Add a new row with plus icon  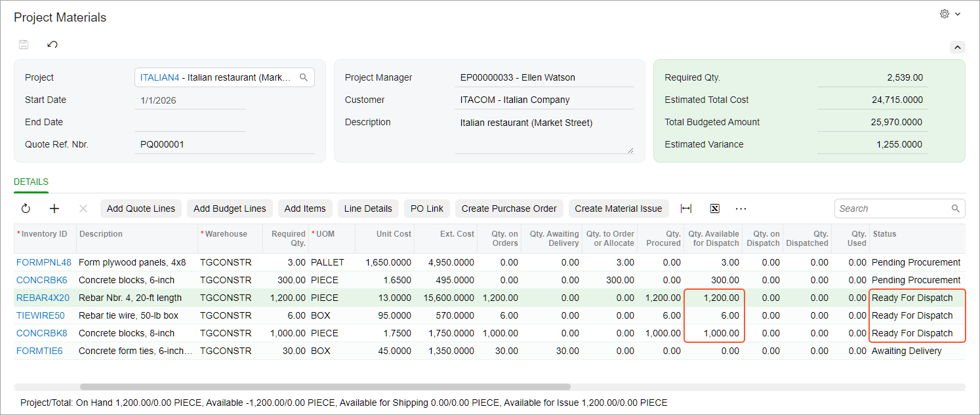54,208
